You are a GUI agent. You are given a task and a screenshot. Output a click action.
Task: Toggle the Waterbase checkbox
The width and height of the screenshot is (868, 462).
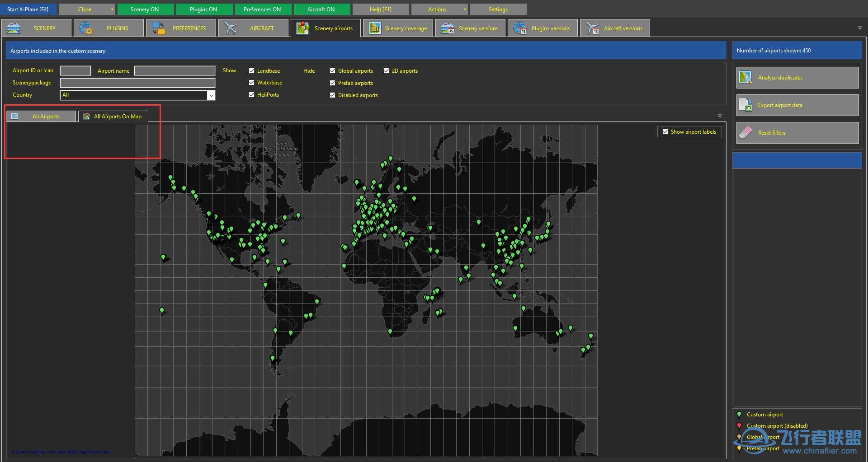coord(251,83)
